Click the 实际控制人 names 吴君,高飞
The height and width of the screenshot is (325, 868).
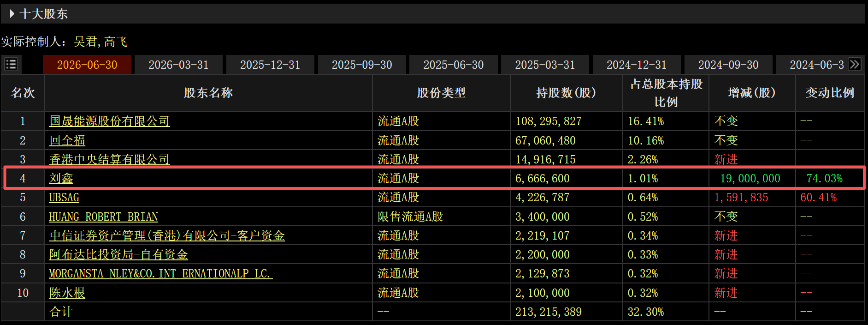pyautogui.click(x=100, y=42)
